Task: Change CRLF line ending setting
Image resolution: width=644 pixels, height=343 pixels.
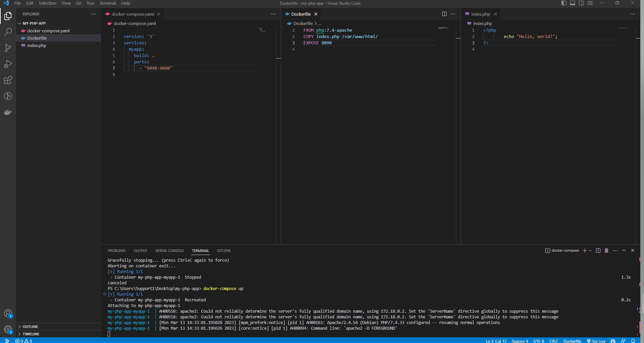Action: pyautogui.click(x=553, y=341)
